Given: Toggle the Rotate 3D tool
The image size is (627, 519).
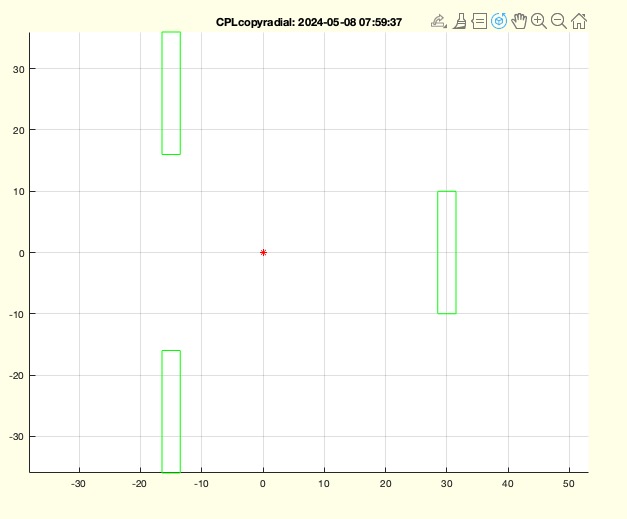Looking at the screenshot, I should click(499, 21).
